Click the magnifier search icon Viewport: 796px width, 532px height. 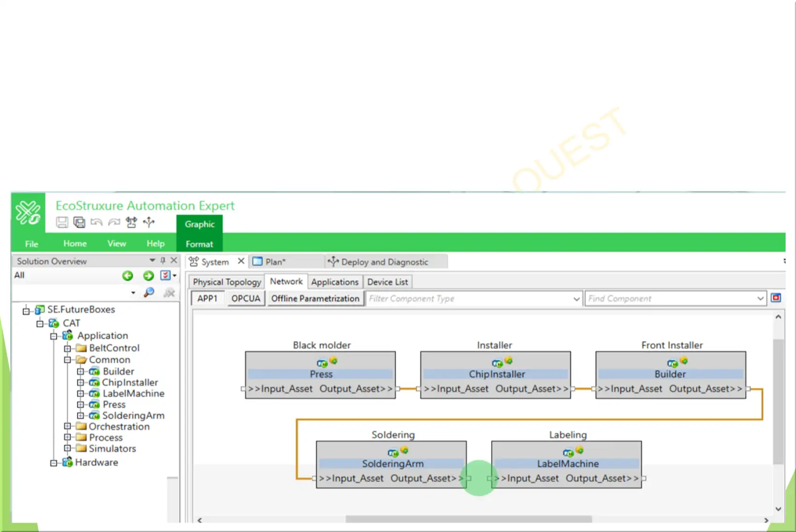click(149, 293)
